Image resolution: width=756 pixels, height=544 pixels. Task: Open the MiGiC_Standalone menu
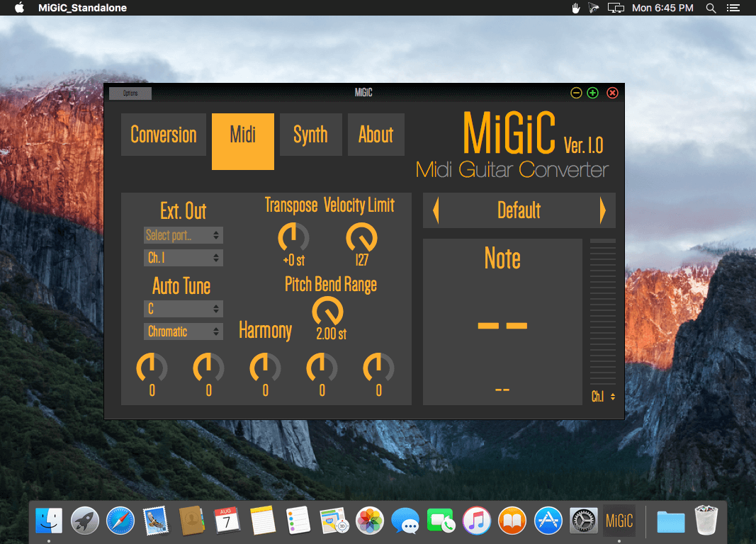pos(82,8)
